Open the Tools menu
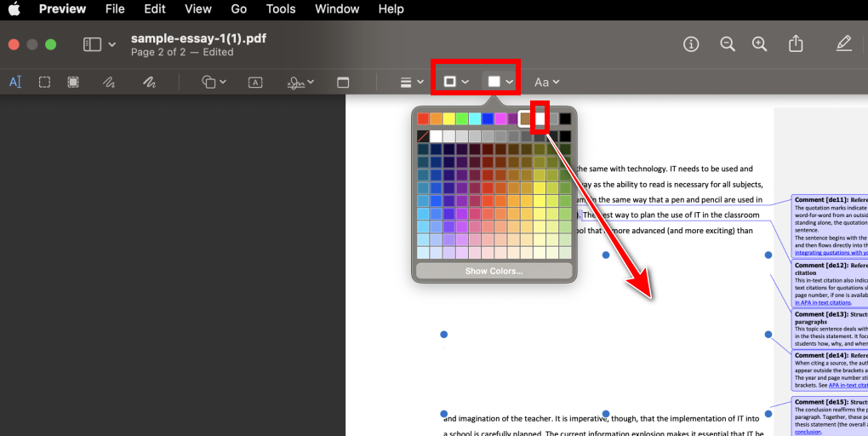Viewport: 868px width, 436px height. pos(281,9)
